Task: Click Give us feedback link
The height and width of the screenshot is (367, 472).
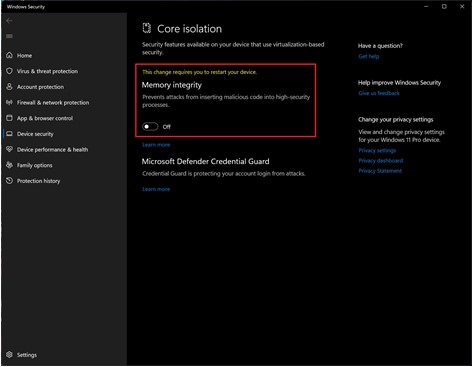Action: (379, 93)
